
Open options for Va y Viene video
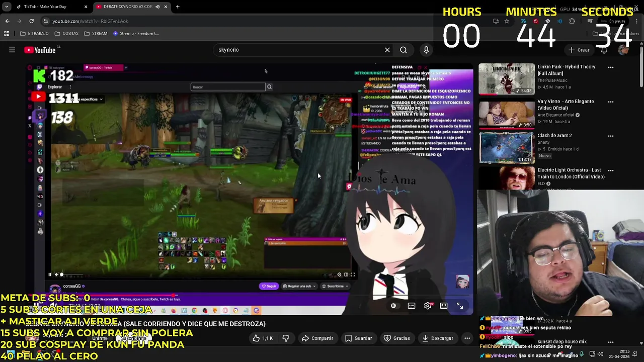point(611,102)
